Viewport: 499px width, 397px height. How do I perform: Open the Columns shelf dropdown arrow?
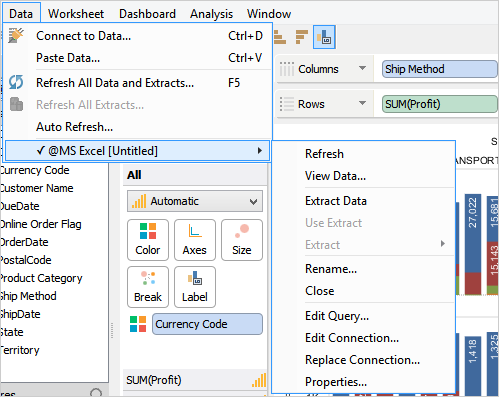tap(362, 68)
